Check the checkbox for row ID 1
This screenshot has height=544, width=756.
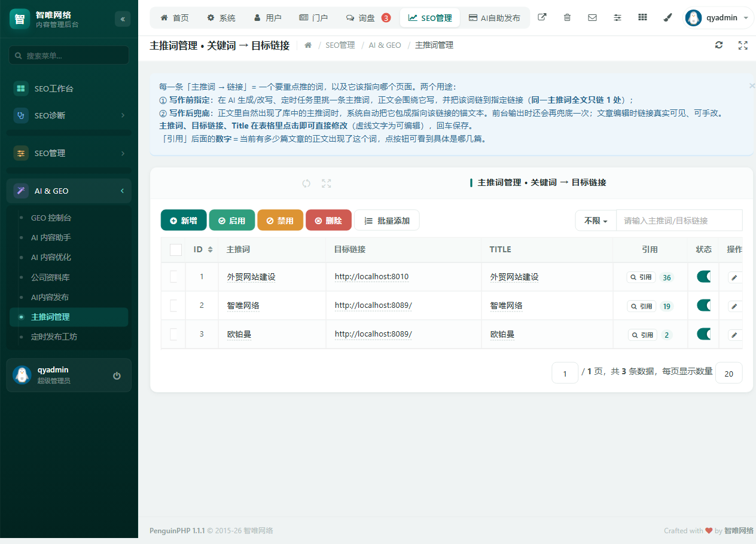173,276
